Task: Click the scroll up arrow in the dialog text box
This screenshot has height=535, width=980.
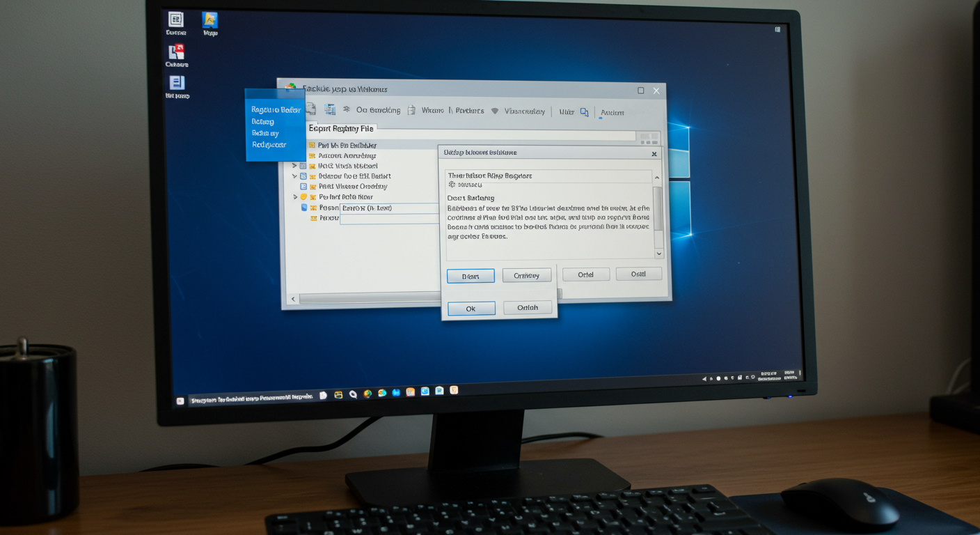Action: point(658,178)
